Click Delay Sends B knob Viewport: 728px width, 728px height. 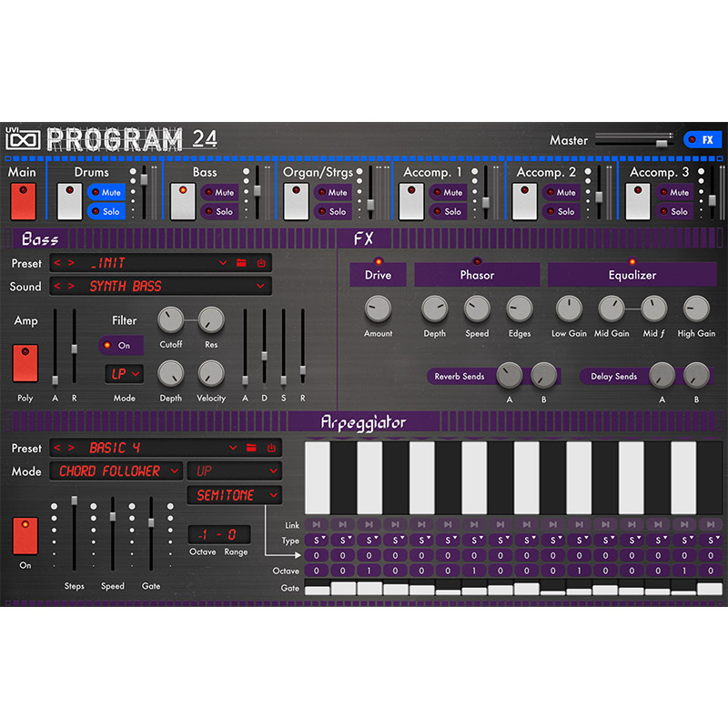pyautogui.click(x=696, y=375)
